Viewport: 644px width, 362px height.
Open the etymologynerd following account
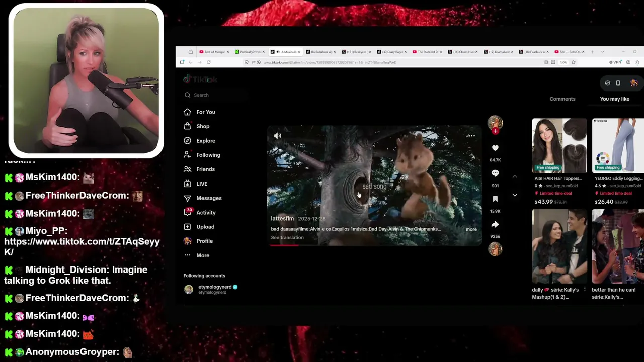click(210, 289)
